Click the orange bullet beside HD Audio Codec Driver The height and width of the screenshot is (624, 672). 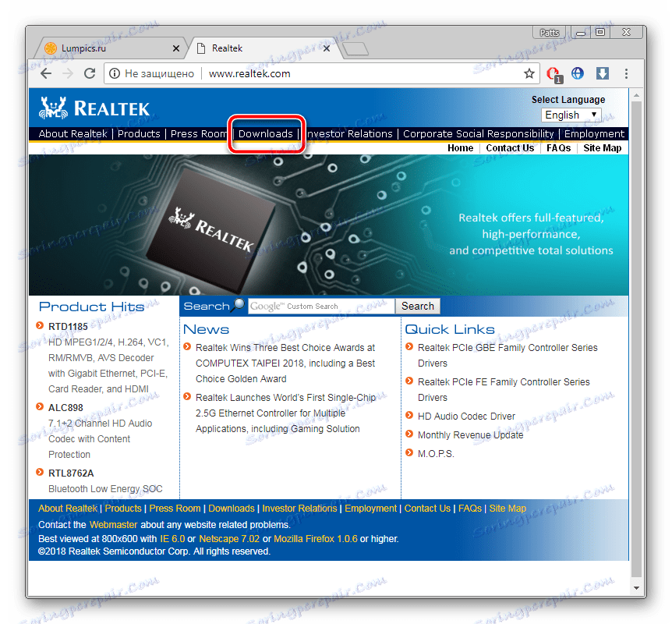[409, 415]
